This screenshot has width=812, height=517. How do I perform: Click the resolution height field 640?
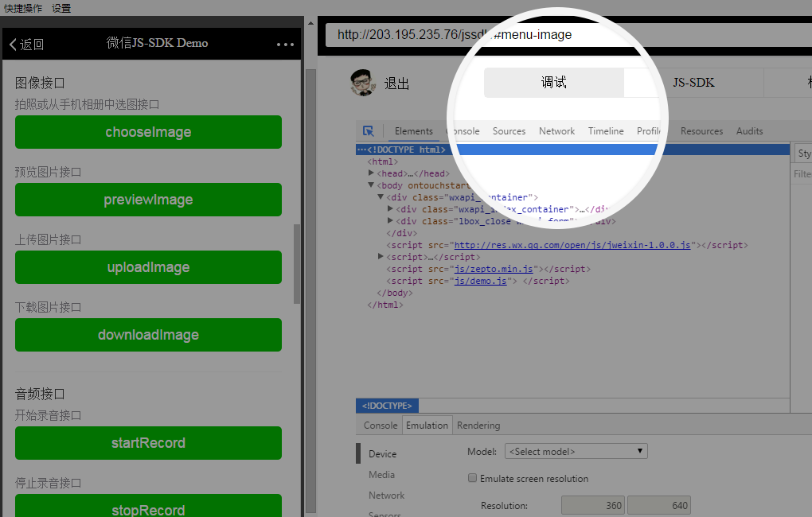click(x=659, y=505)
